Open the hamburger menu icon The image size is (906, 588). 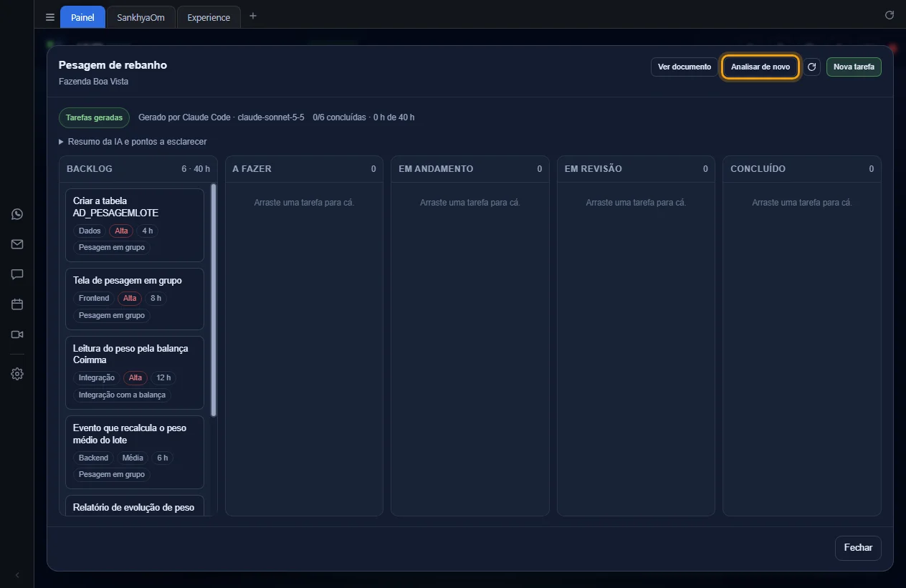click(x=50, y=17)
